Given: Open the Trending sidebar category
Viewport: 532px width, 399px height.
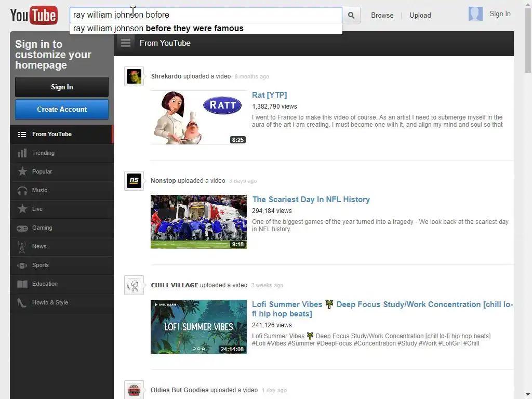Looking at the screenshot, I should pyautogui.click(x=62, y=153).
